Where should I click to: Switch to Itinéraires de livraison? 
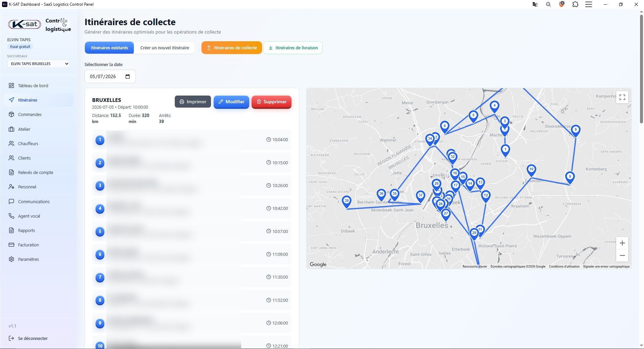tap(293, 48)
